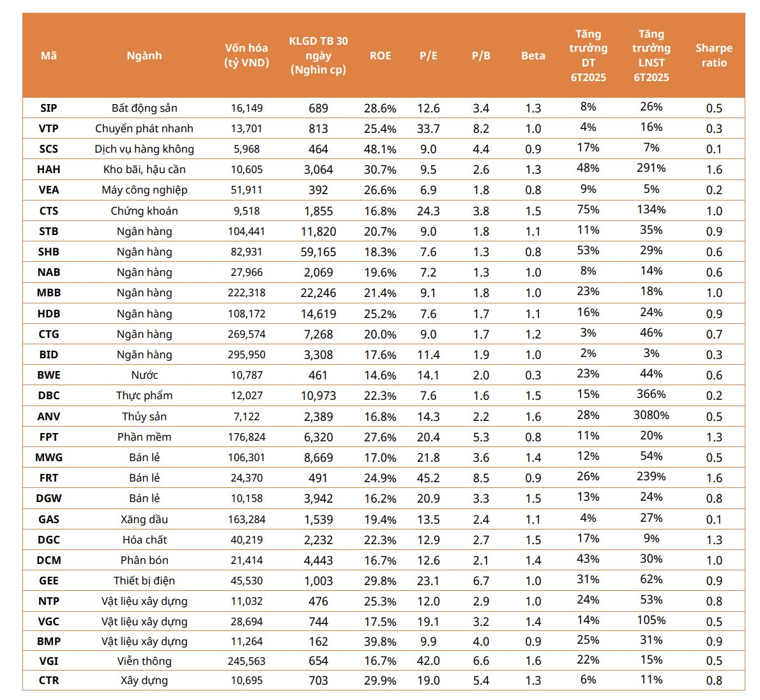The width and height of the screenshot is (760, 700).
Task: Select the MWG ticker cell
Action: pyautogui.click(x=49, y=457)
